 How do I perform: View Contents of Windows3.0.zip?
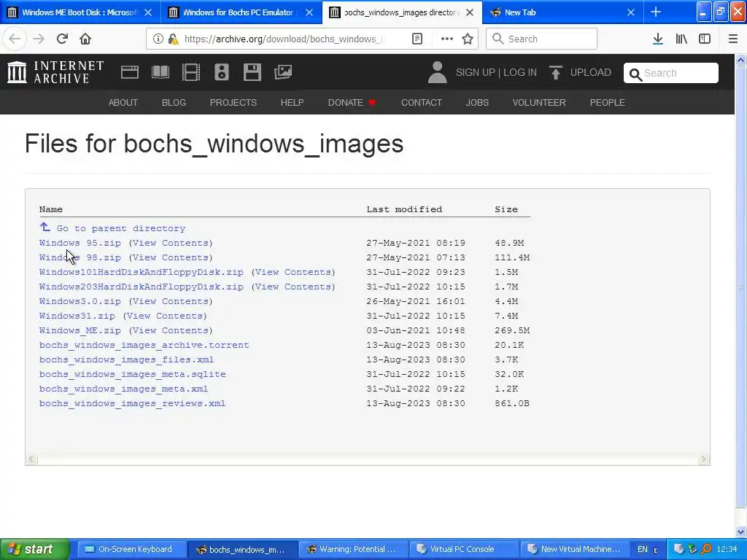171,301
